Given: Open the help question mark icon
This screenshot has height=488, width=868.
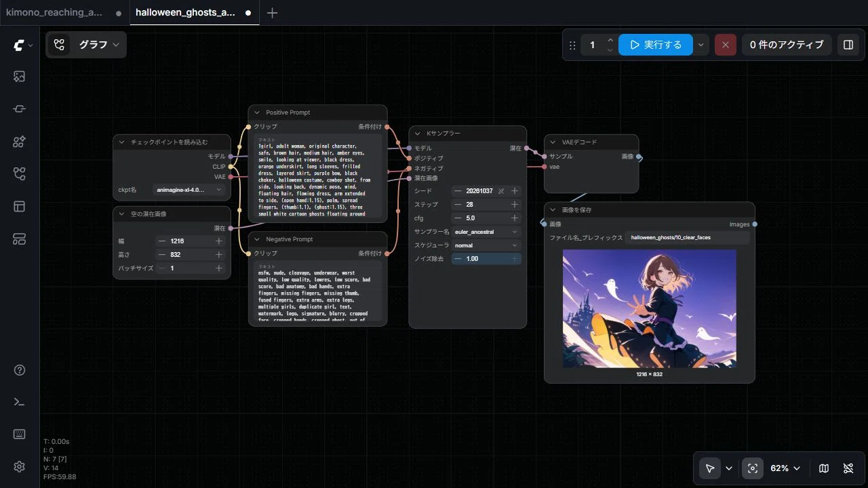Looking at the screenshot, I should click(x=20, y=370).
